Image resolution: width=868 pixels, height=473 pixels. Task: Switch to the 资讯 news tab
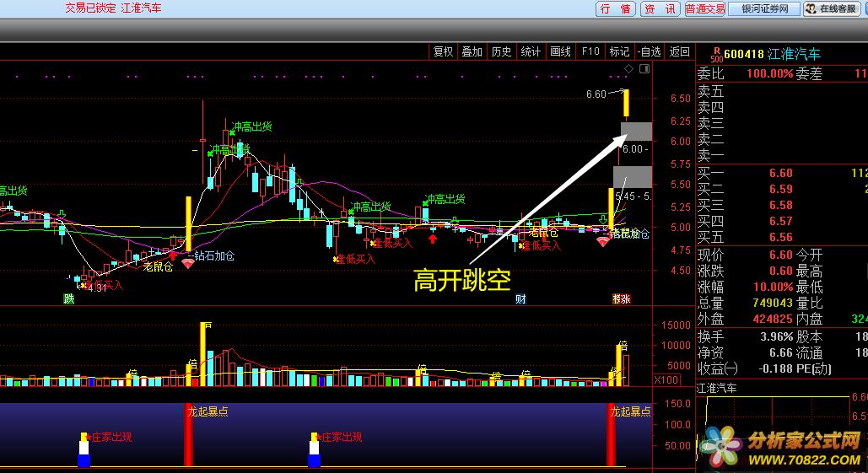pos(660,8)
